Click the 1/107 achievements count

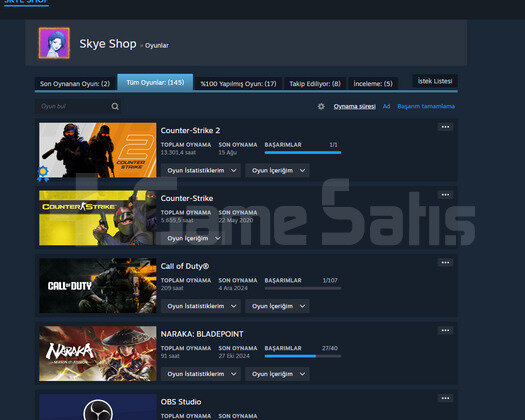click(330, 280)
